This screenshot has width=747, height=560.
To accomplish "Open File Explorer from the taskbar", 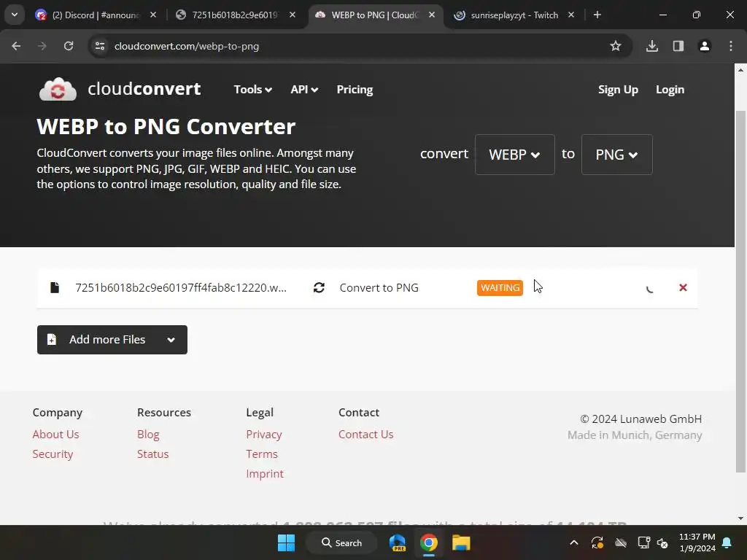I will (x=461, y=542).
